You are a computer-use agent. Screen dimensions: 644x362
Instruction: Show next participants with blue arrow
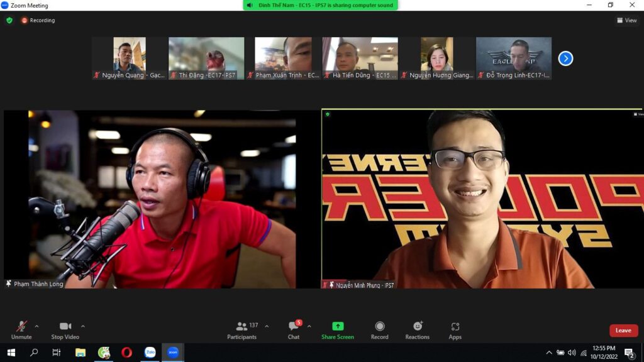pos(565,58)
